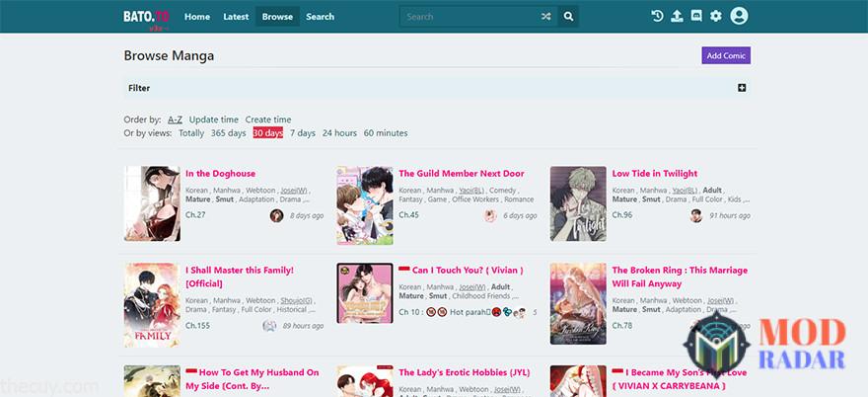Open the Discord chat icon
This screenshot has width=868, height=397.
(x=696, y=16)
